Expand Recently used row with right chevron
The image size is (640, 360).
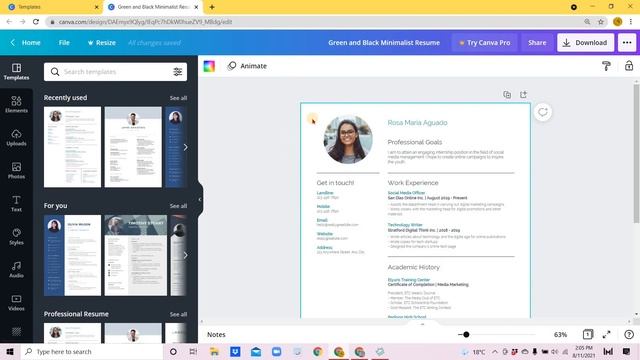coord(185,147)
